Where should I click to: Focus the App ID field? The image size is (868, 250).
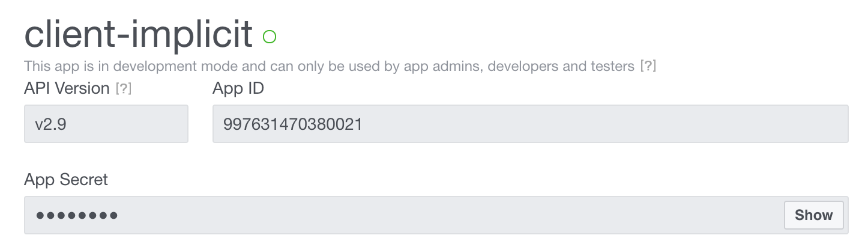(x=530, y=124)
